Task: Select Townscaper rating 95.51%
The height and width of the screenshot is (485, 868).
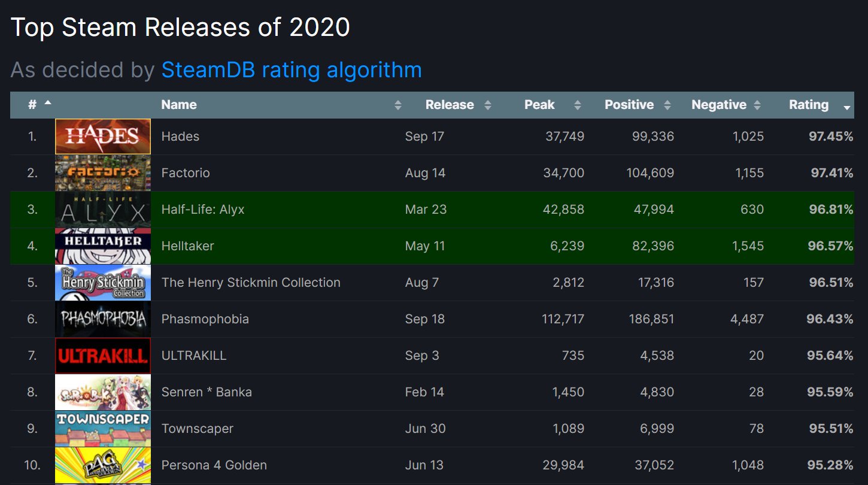Action: tap(831, 429)
